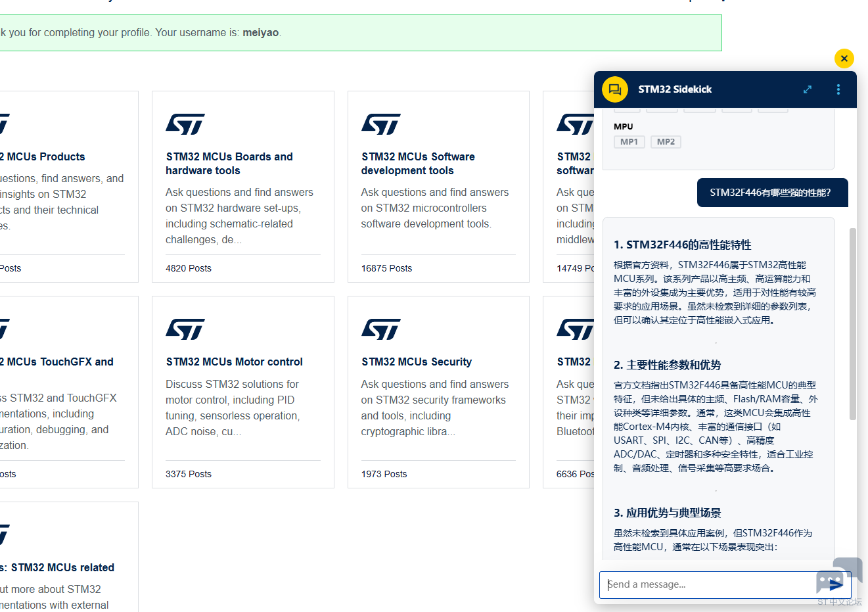
Task: Open the MCUs Products forum title
Action: (x=43, y=157)
